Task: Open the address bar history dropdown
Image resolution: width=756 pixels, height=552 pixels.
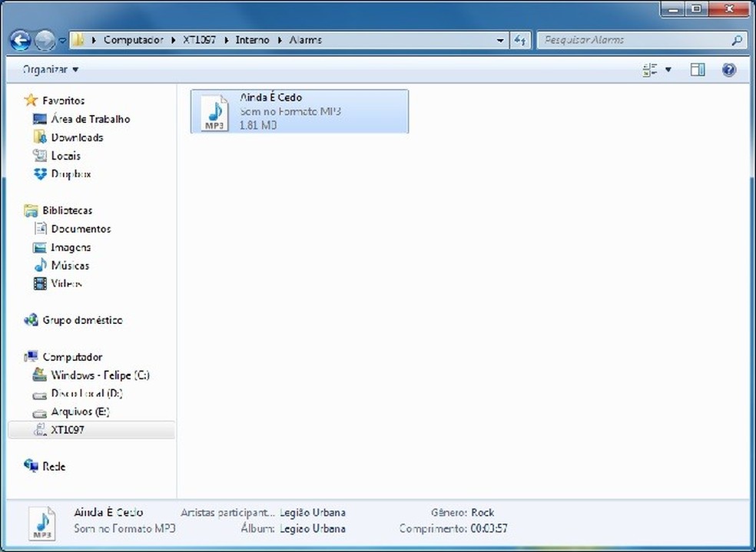Action: 500,41
